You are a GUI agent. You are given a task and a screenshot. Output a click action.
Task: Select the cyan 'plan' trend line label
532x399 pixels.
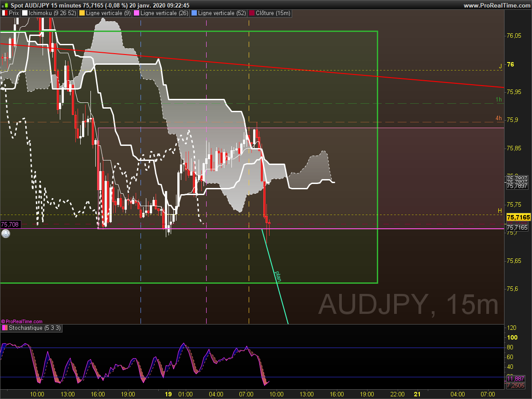[x=278, y=276]
